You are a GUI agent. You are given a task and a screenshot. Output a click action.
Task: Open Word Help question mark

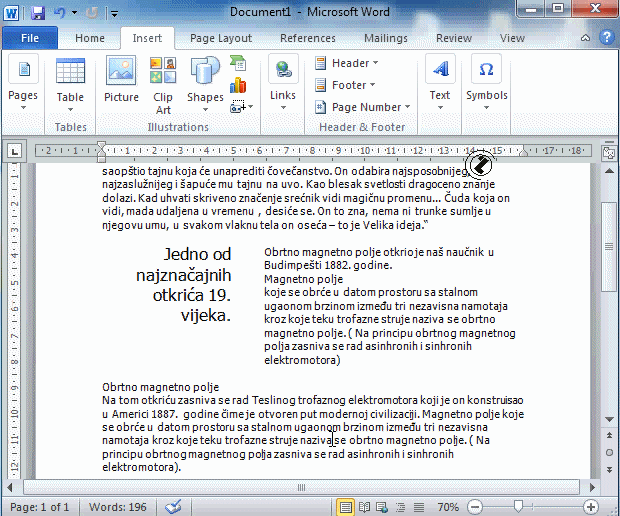pyautogui.click(x=606, y=38)
